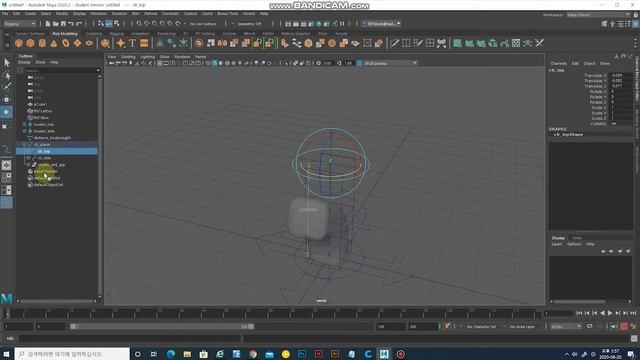Viewport: 640px width, 360px height.
Task: Create a polygon cone from the shelf
Action: point(54,43)
